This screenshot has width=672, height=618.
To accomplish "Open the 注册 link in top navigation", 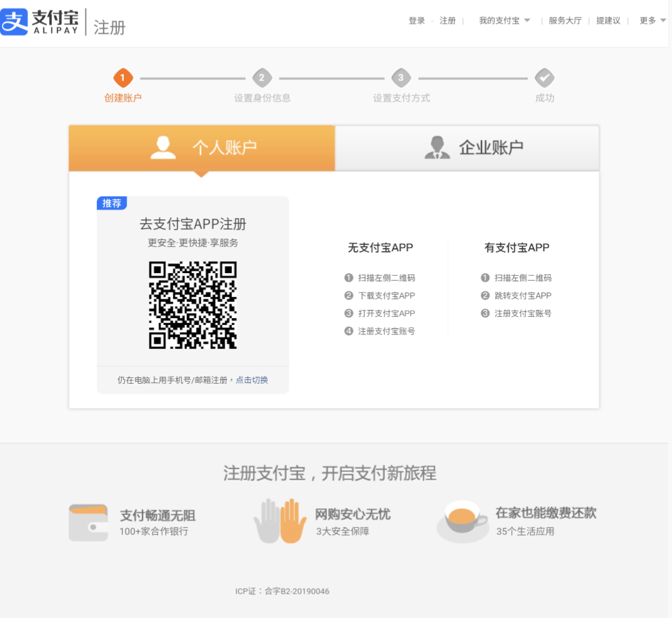I will pyautogui.click(x=448, y=21).
